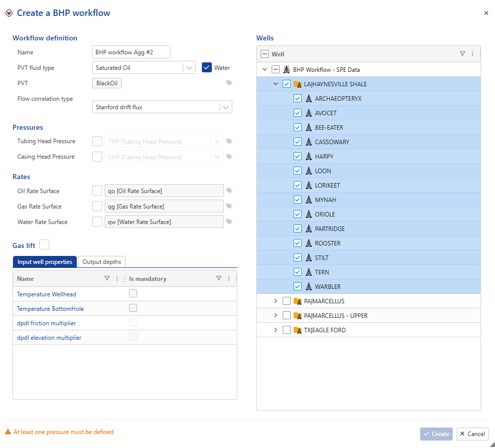Image resolution: width=495 pixels, height=448 pixels.
Task: Open the PVT fluid type dropdown
Action: pyautogui.click(x=189, y=67)
